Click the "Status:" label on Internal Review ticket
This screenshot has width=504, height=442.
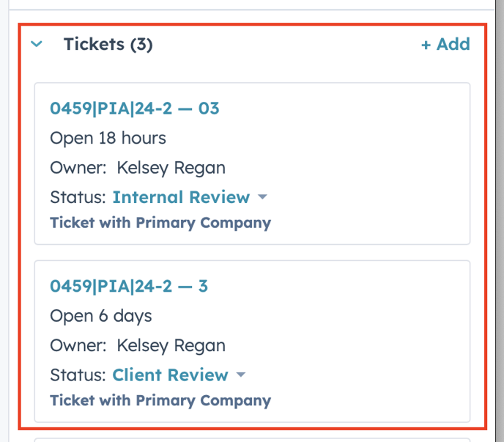[78, 197]
